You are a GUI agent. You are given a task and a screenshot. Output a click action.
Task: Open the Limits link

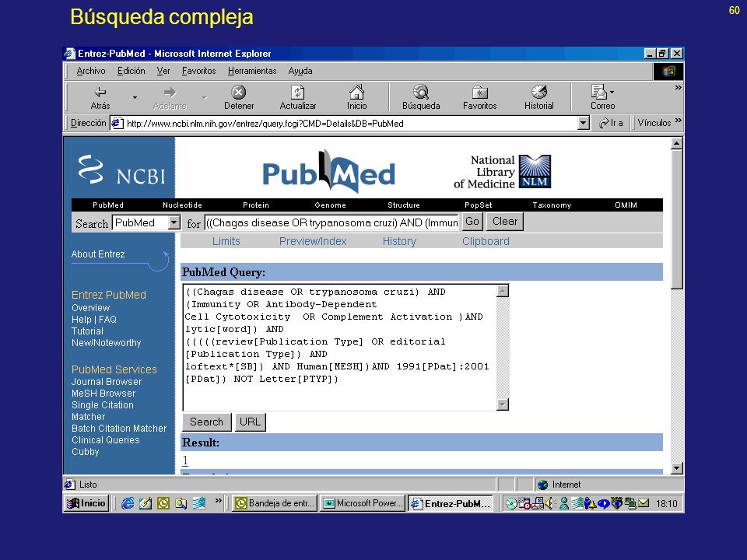point(226,241)
